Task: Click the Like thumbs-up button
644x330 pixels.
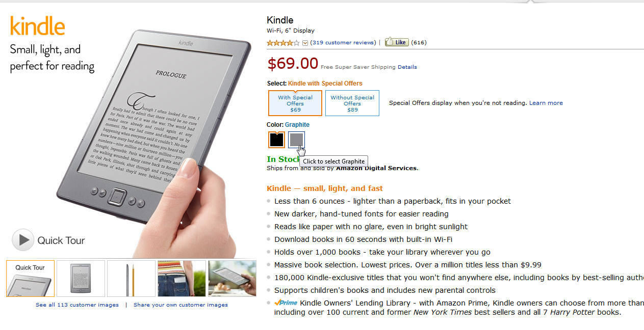Action: tap(397, 42)
